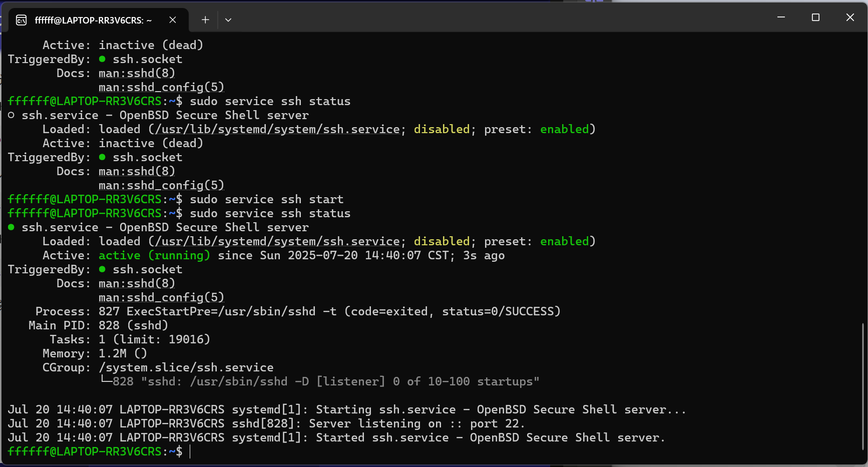This screenshot has width=868, height=467.
Task: Open man:sshd(8) link below active running status
Action: [x=137, y=283]
